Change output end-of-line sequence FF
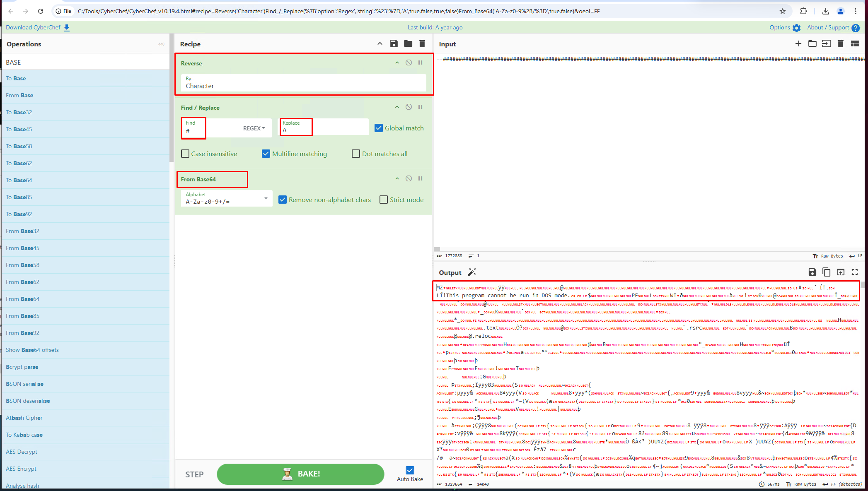The image size is (868, 491). 843,484
